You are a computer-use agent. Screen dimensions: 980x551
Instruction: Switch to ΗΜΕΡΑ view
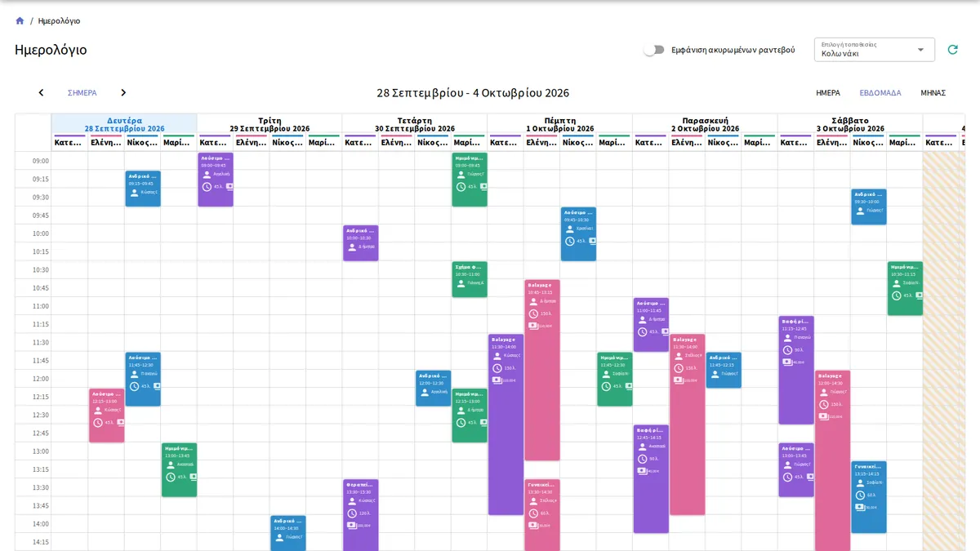828,93
